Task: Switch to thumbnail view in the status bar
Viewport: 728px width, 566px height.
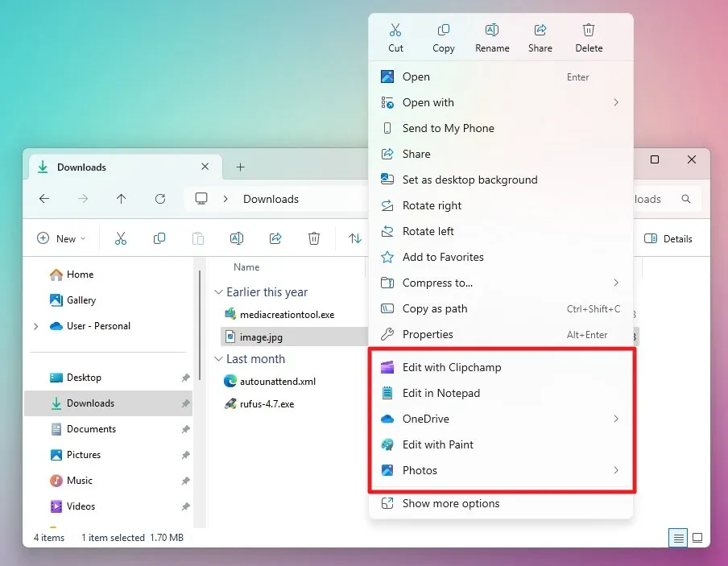Action: [697, 537]
